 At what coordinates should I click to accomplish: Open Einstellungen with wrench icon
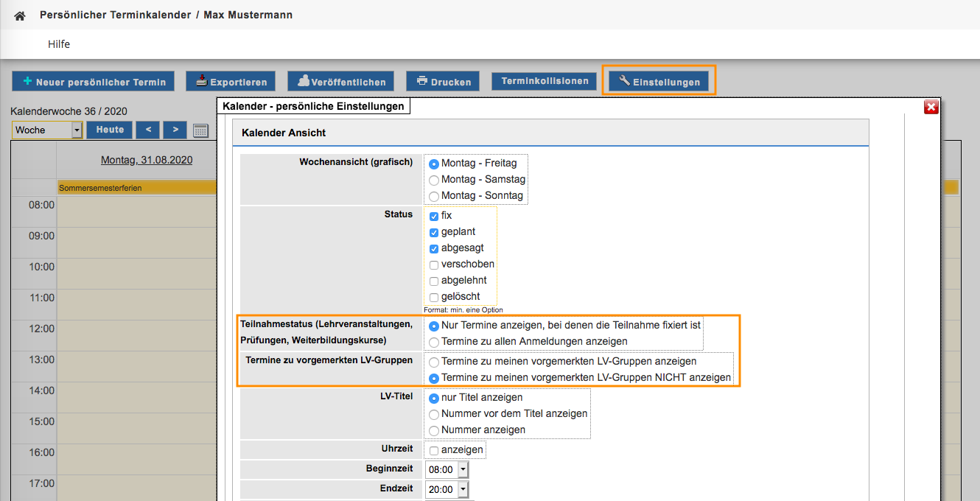659,81
